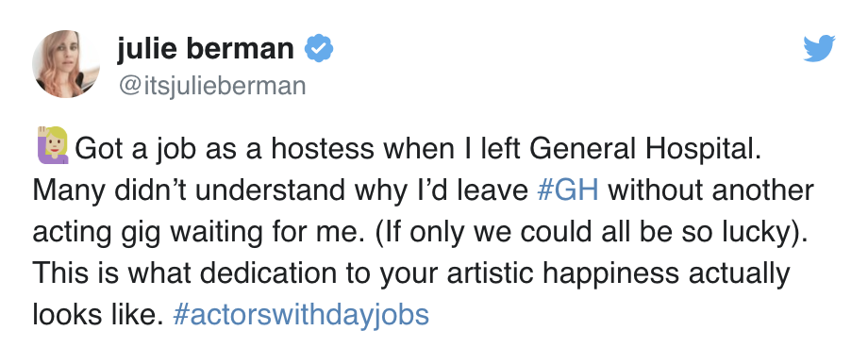Open the #GH hashtag
Screen dimensions: 868x347
(568, 190)
